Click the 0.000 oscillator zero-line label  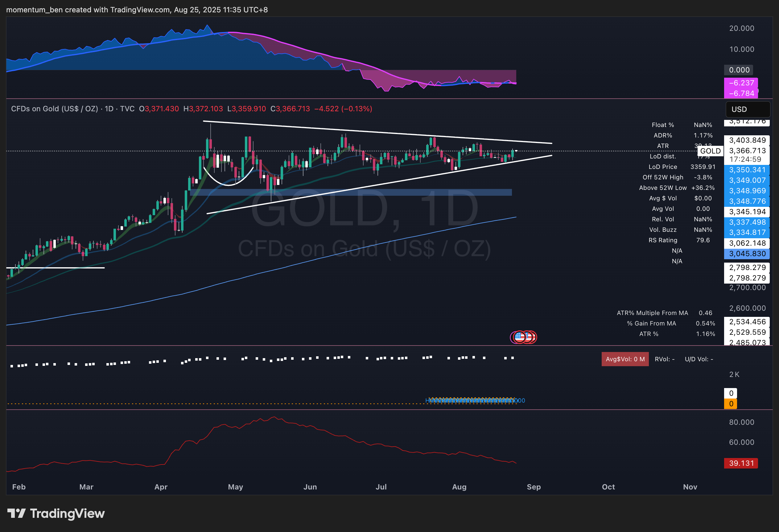[739, 70]
